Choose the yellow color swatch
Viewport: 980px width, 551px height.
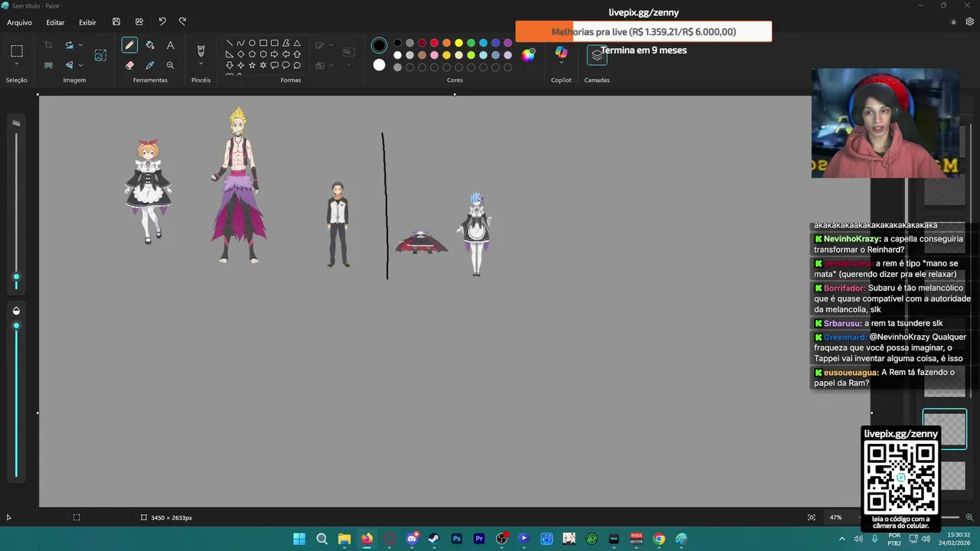459,43
